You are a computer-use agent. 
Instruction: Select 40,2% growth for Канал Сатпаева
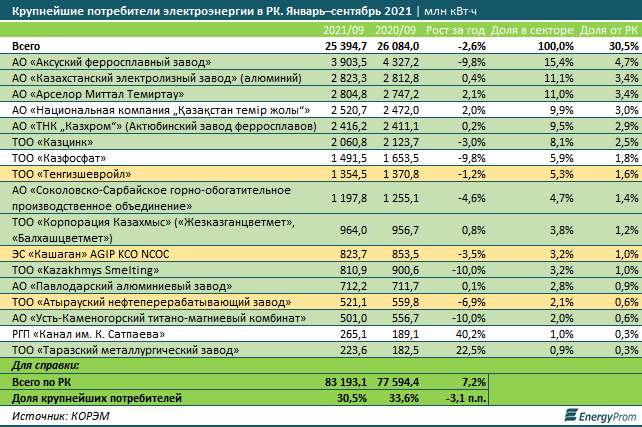tap(471, 334)
